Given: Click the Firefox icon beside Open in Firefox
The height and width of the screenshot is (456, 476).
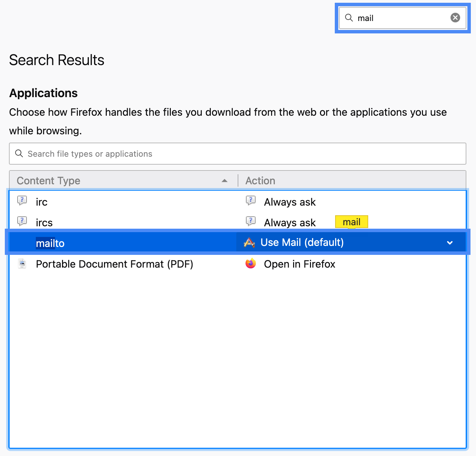Looking at the screenshot, I should pyautogui.click(x=250, y=264).
